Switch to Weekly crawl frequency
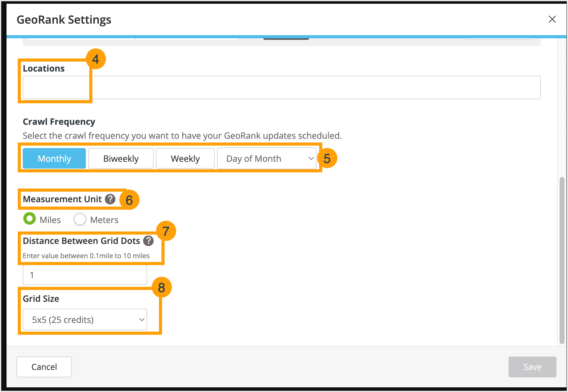Viewport: 568px width, 392px height. coord(185,158)
